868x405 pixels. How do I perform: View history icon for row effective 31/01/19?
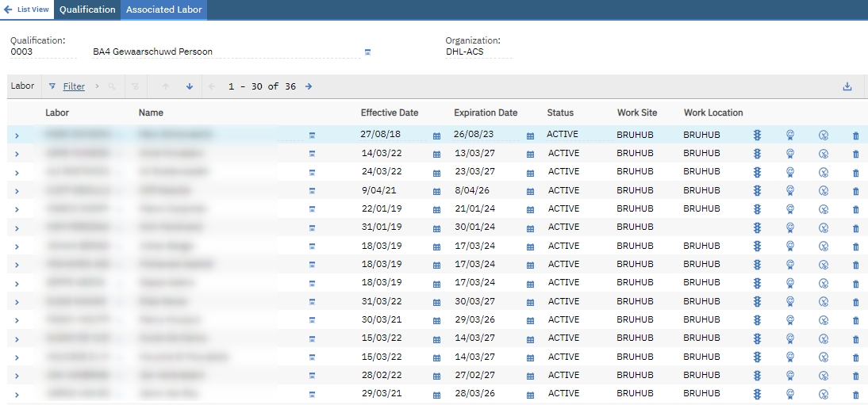824,227
